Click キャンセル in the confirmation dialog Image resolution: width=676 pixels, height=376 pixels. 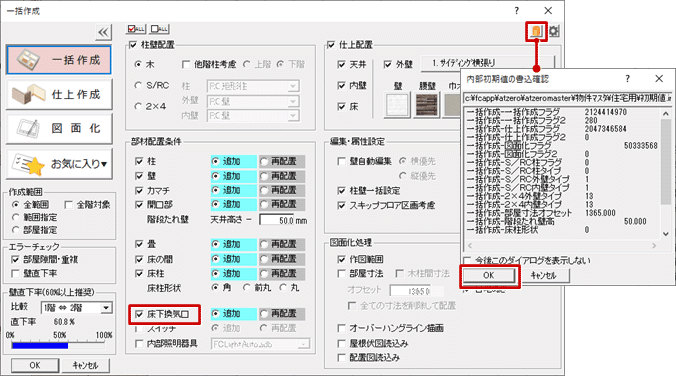click(543, 275)
